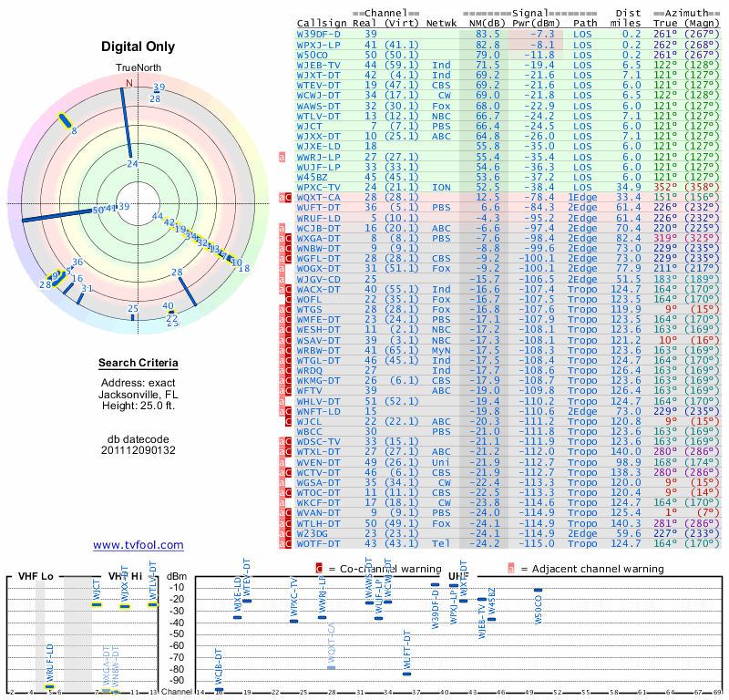This screenshot has height=700, width=729.
Task: Click the 201112090132 datecode value
Action: 139,450
